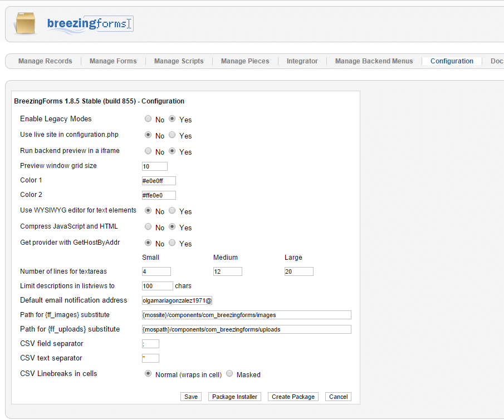Image resolution: width=504 pixels, height=420 pixels.
Task: Open the Package Installer
Action: point(234,397)
